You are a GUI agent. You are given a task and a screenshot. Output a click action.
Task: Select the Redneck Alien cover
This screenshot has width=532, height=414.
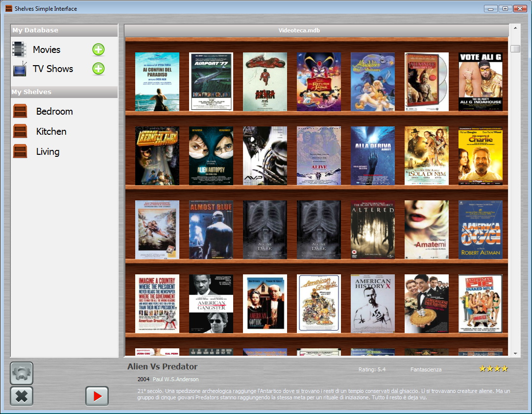(157, 156)
